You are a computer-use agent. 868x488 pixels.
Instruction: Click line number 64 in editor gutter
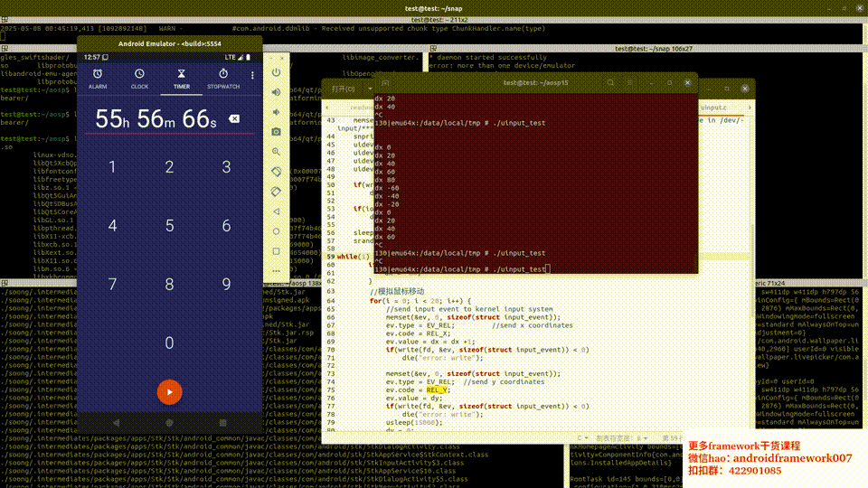[331, 301]
